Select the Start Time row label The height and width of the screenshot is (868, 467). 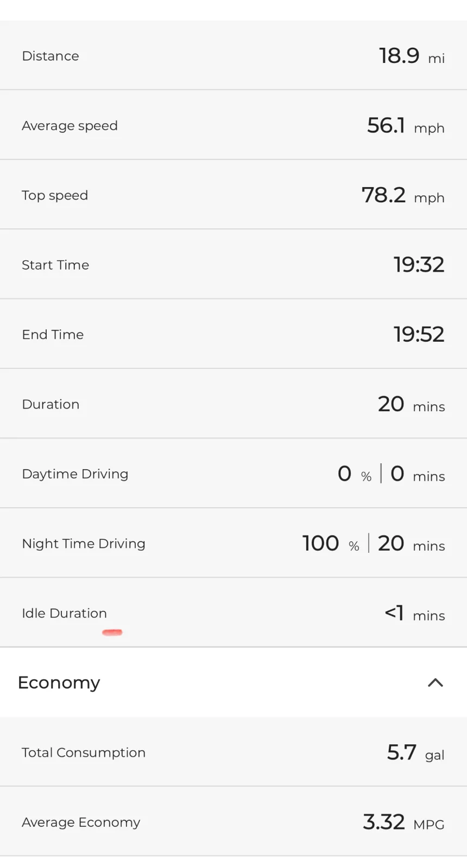coord(55,265)
